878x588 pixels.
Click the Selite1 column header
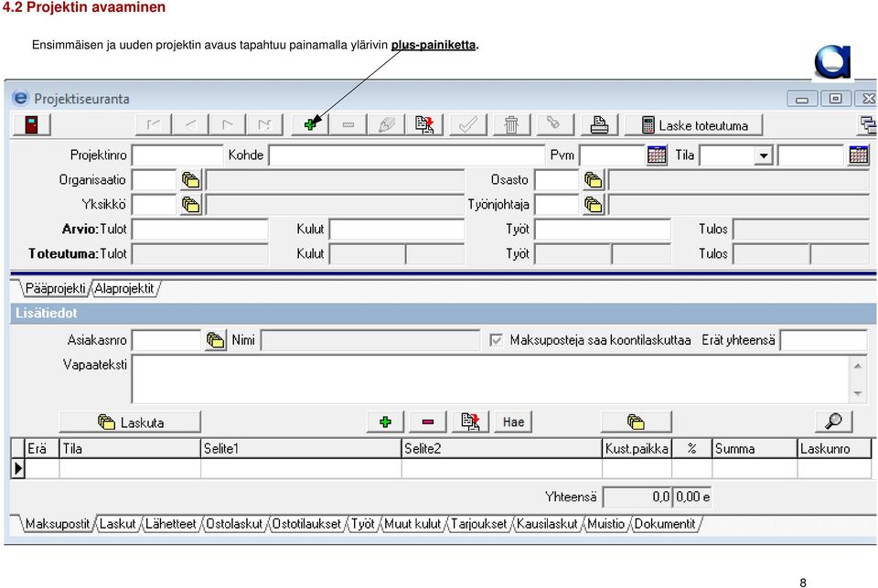(301, 449)
